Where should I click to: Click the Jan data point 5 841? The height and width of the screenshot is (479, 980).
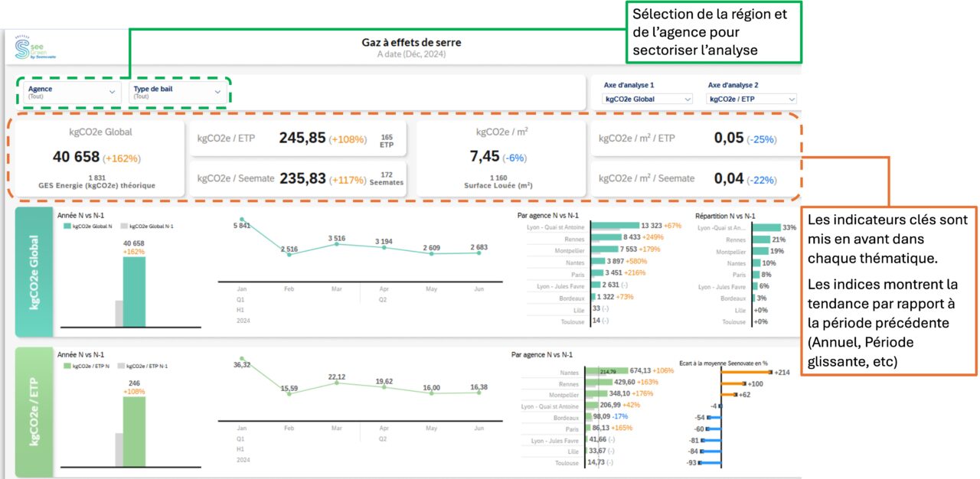242,220
